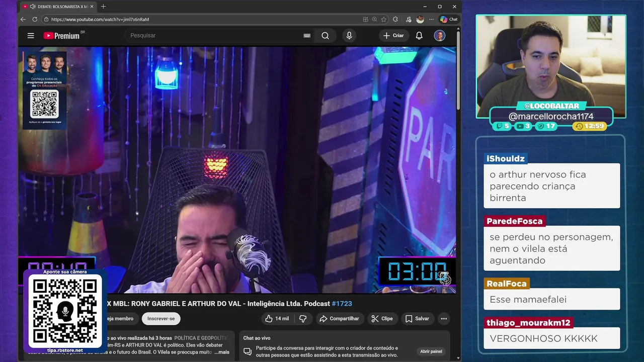Screen dimensions: 644x362
Task: Click the YouTube URL address bar
Action: tap(201, 19)
